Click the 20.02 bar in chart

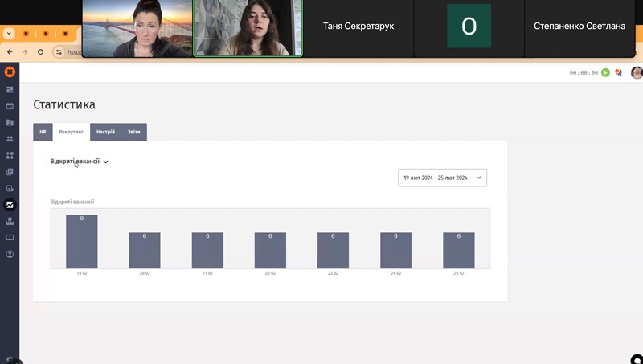point(145,251)
